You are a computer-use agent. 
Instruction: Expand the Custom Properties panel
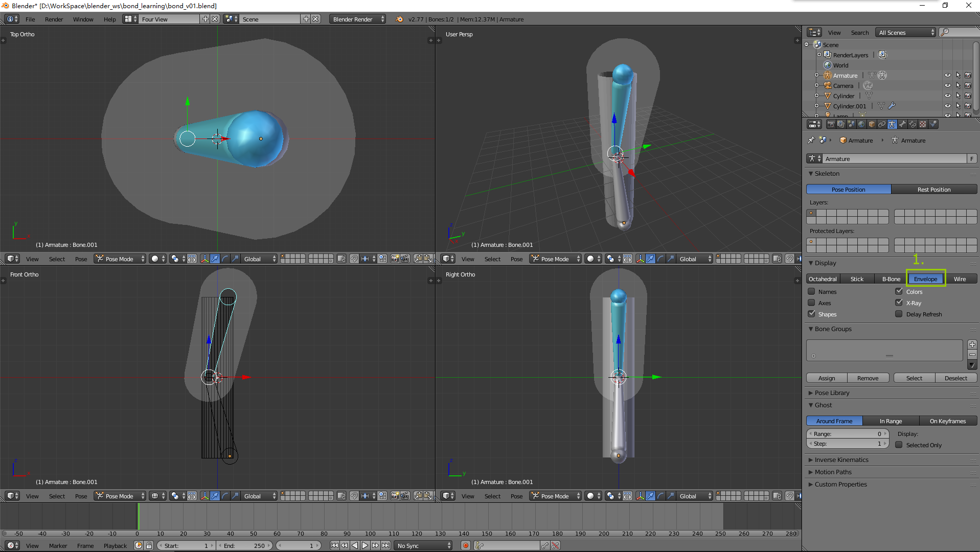(x=840, y=484)
